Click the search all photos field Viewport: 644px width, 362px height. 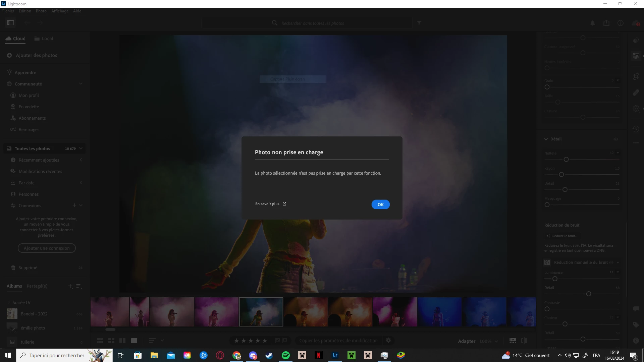(312, 23)
